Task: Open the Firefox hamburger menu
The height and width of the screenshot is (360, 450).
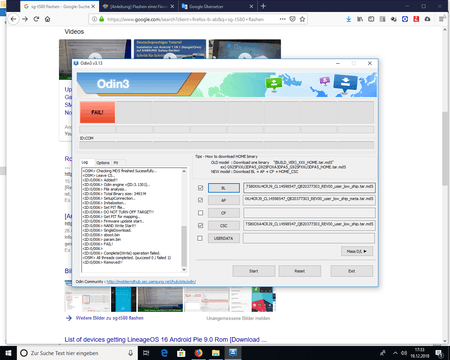Action: [x=441, y=19]
